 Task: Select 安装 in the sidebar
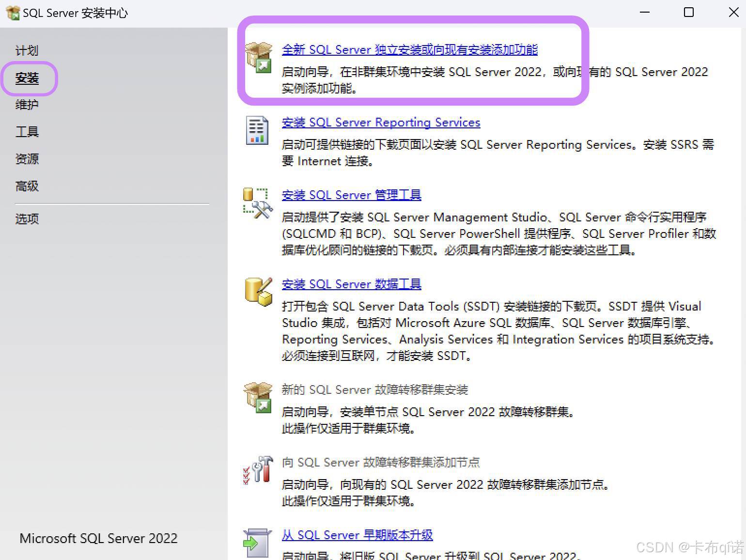click(27, 78)
